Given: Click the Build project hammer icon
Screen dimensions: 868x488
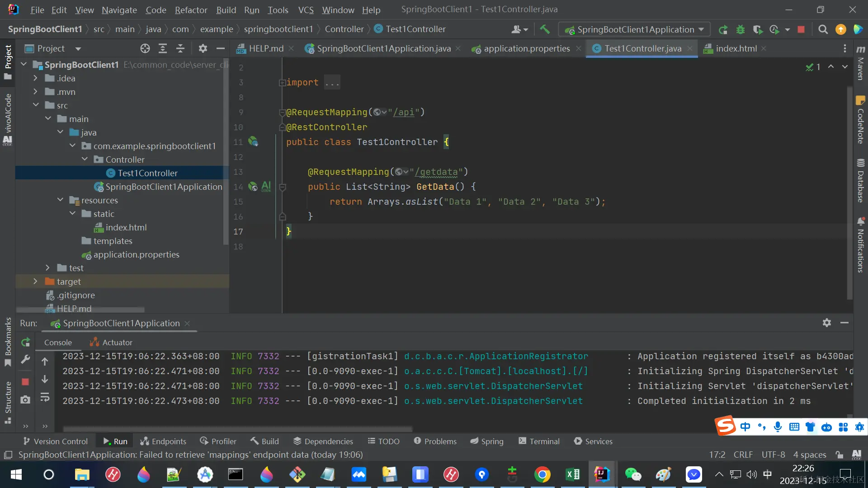Looking at the screenshot, I should click(545, 29).
